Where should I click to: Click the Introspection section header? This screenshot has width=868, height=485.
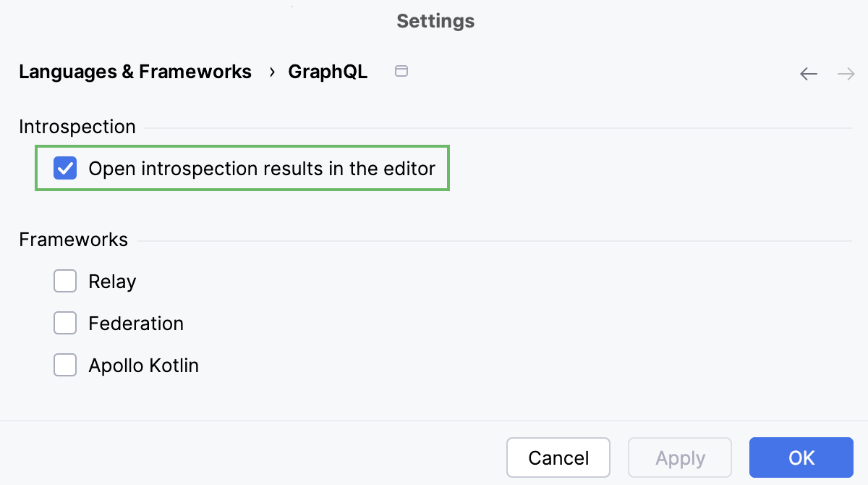coord(77,127)
